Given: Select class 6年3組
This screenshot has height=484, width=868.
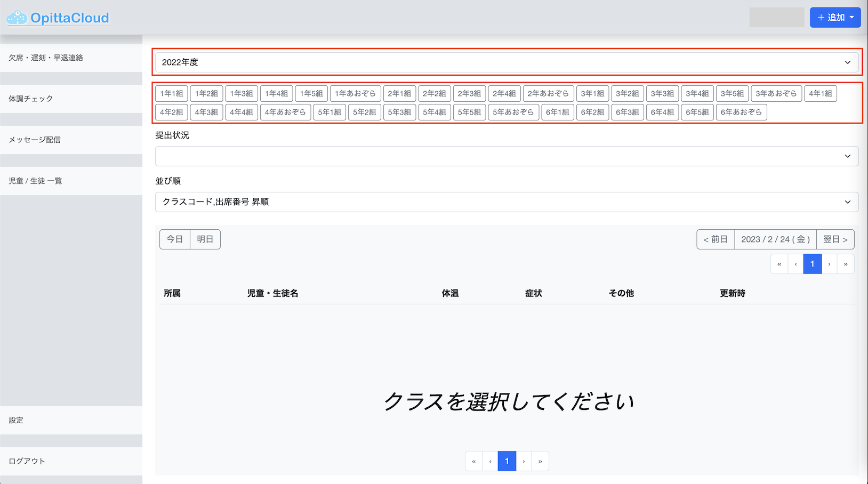Looking at the screenshot, I should click(x=628, y=112).
